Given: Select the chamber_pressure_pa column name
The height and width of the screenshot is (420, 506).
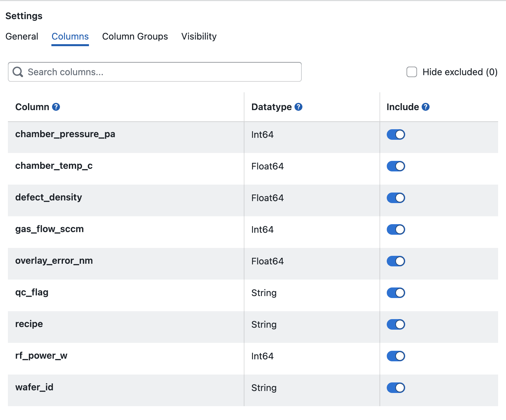Looking at the screenshot, I should (x=65, y=134).
